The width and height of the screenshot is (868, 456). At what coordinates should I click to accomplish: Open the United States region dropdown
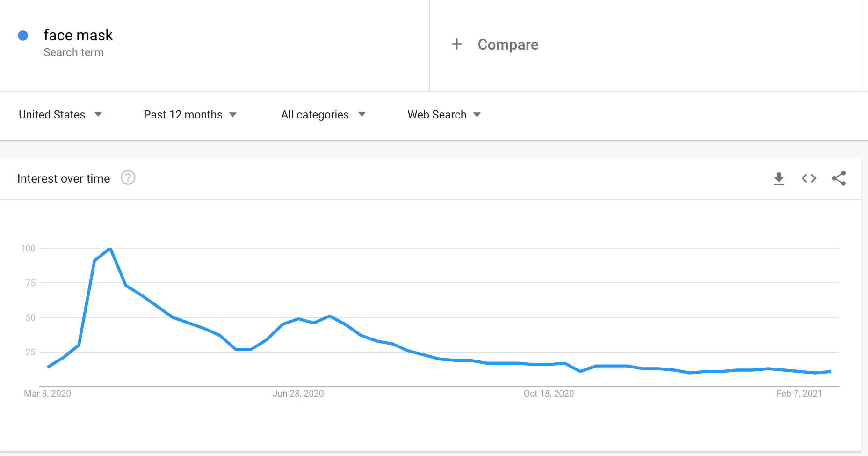point(60,115)
